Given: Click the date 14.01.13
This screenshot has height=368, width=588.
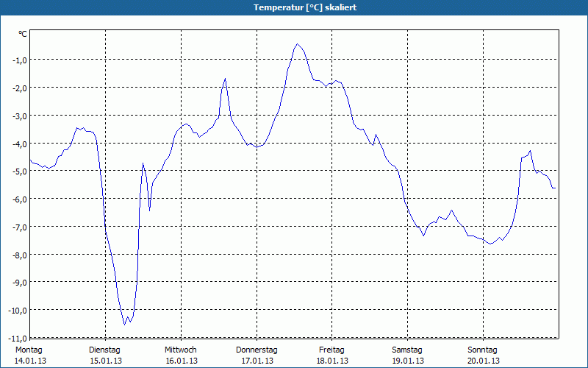Looking at the screenshot, I should [30, 361].
